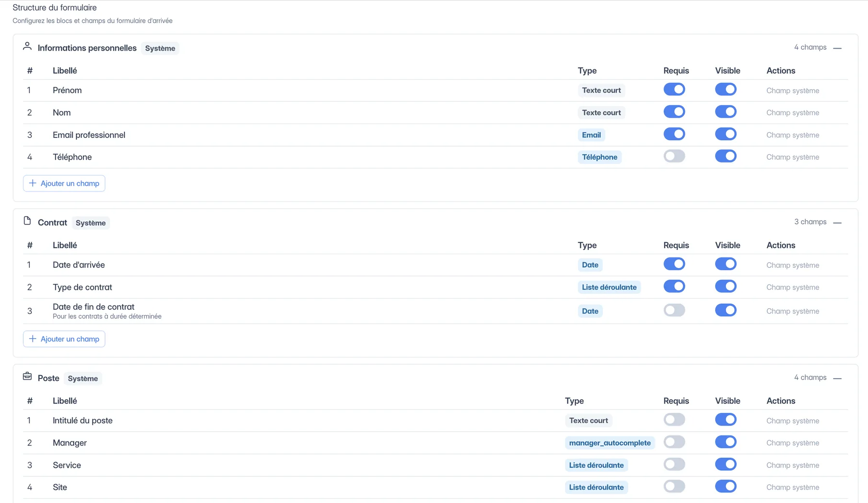
Task: Make the Téléphone field required
Action: pyautogui.click(x=674, y=156)
